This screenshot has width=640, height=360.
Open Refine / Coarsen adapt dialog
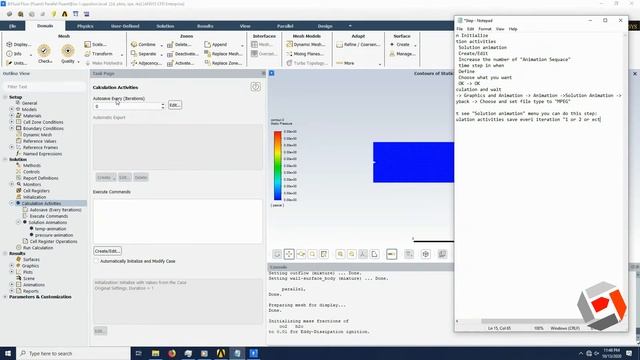tap(358, 44)
